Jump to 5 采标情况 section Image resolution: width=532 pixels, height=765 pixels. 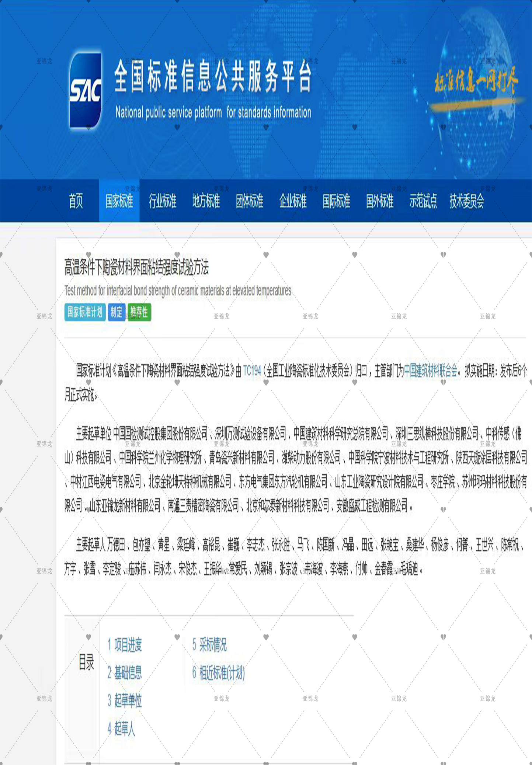(209, 645)
